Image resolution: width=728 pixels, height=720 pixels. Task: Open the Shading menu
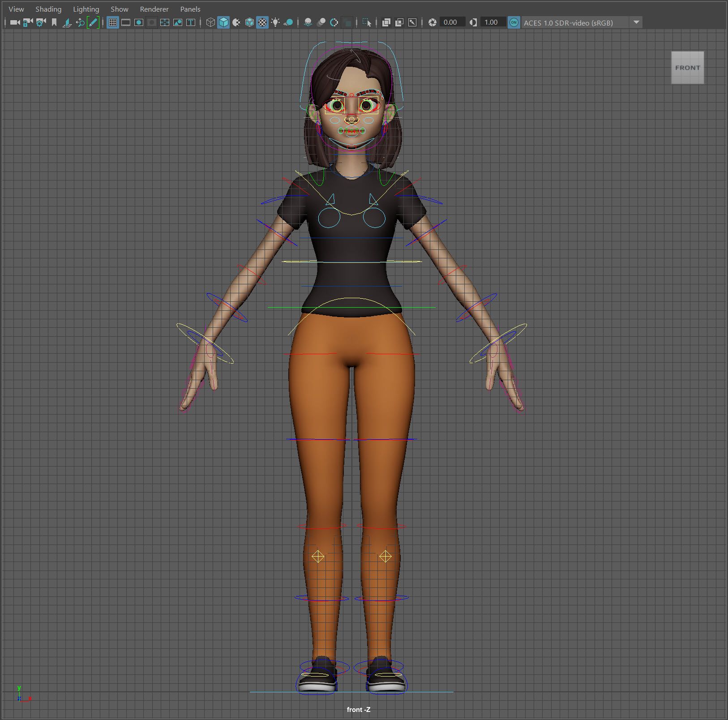(48, 9)
